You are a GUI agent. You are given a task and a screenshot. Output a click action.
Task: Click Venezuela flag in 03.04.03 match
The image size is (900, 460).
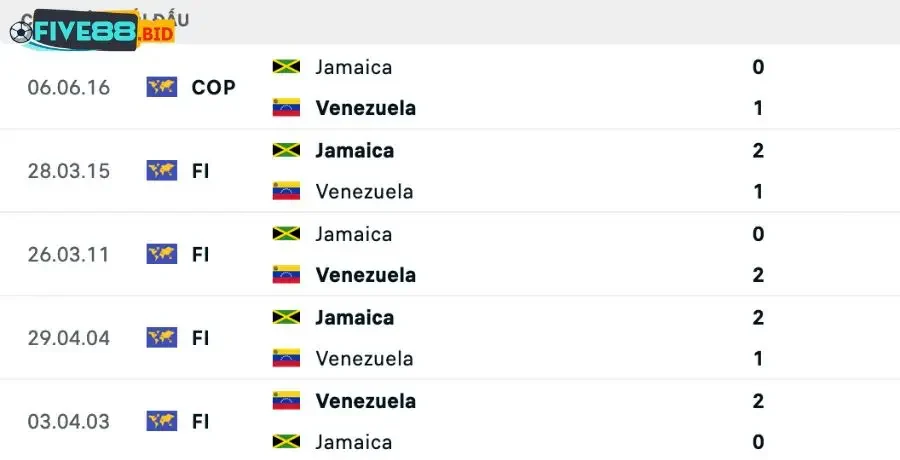(x=286, y=401)
